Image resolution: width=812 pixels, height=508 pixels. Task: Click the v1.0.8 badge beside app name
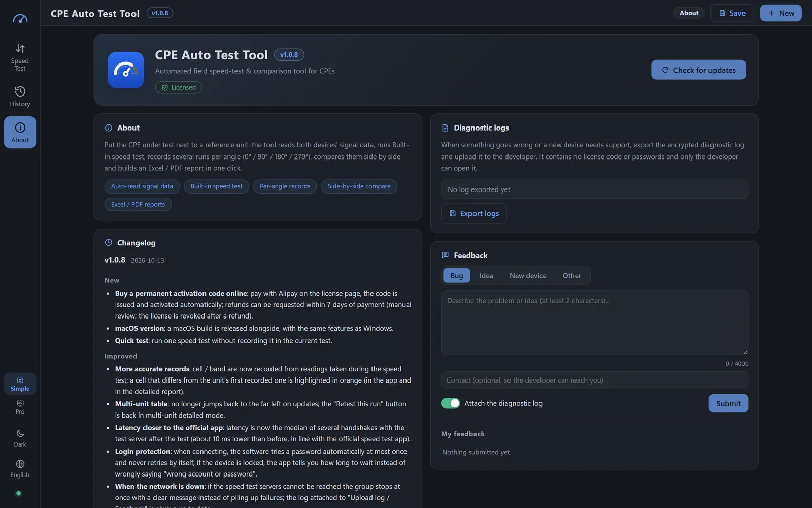click(x=289, y=55)
